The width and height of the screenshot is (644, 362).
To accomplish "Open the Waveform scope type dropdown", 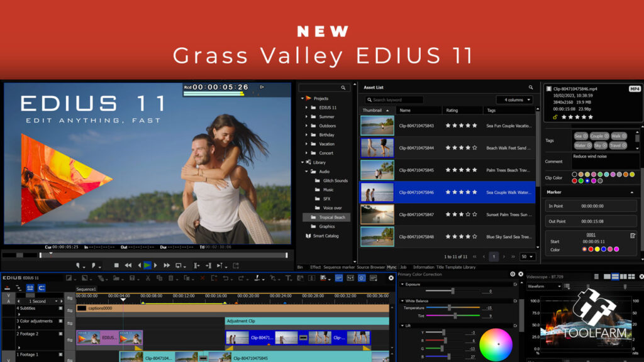I will point(544,286).
